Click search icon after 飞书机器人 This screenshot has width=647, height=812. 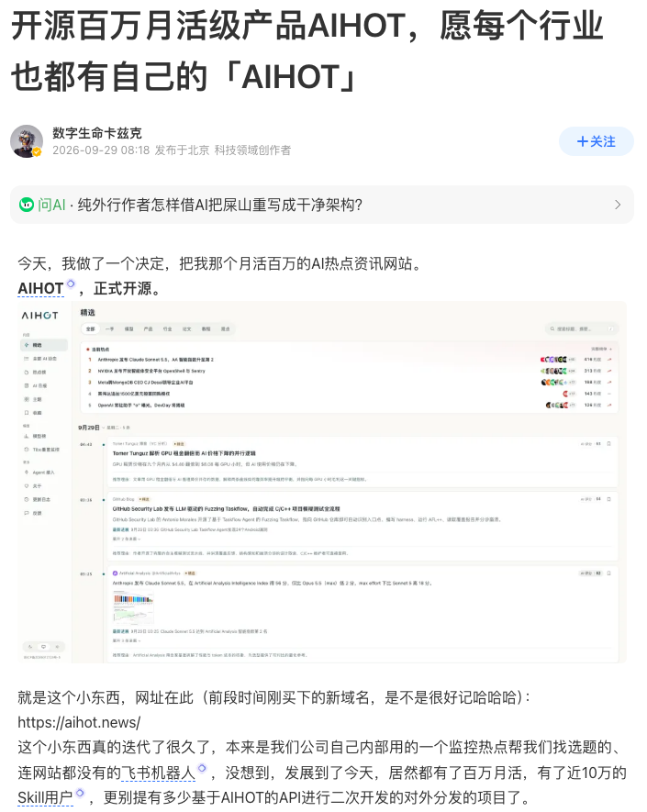[202, 768]
